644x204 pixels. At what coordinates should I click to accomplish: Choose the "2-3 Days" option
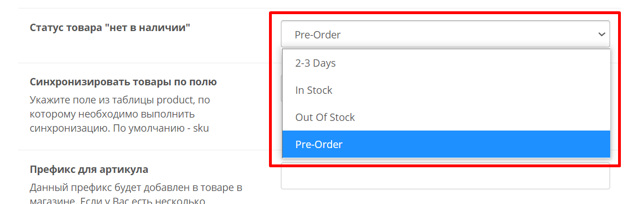click(446, 63)
